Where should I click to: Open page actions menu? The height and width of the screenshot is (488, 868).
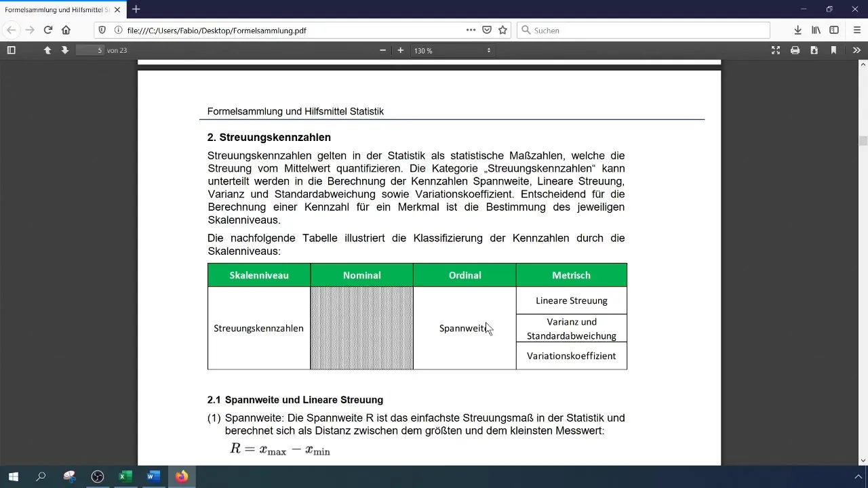471,30
